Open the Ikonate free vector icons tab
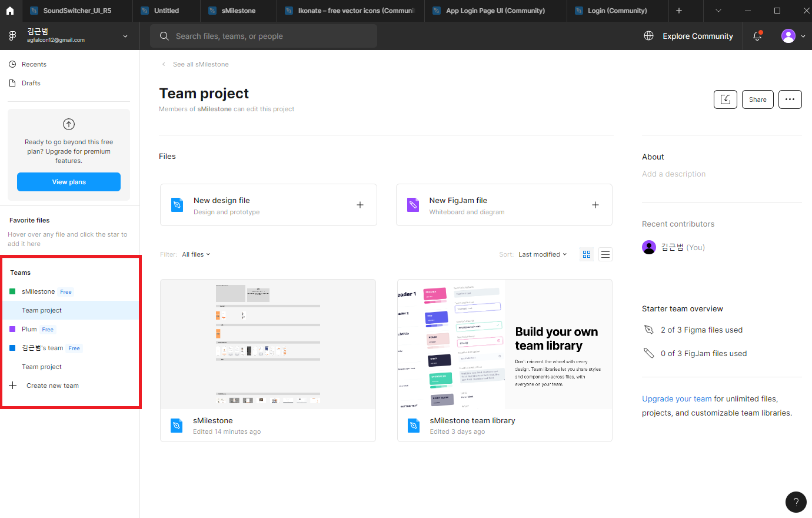This screenshot has width=812, height=518. pyautogui.click(x=350, y=11)
